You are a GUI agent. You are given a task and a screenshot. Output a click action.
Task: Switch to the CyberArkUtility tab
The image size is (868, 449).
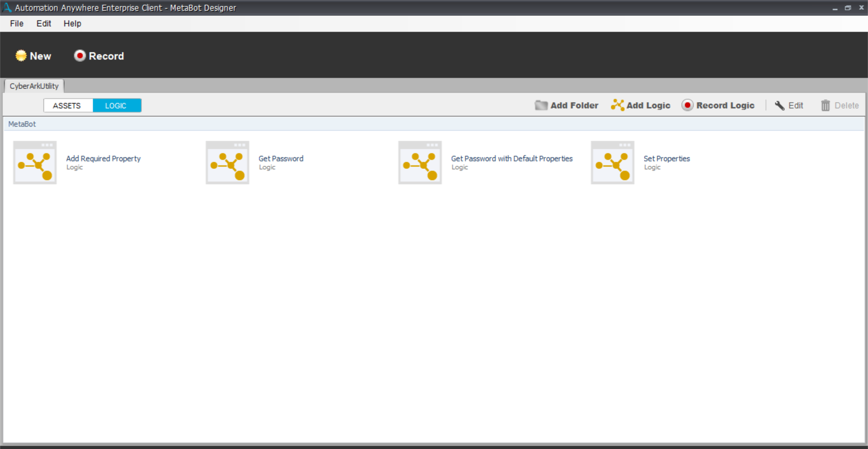click(34, 86)
